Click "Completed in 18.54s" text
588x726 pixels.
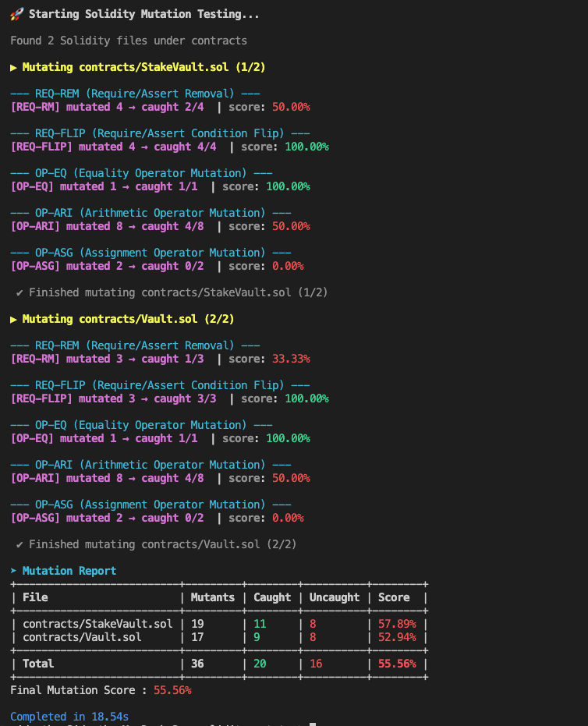pos(69,717)
